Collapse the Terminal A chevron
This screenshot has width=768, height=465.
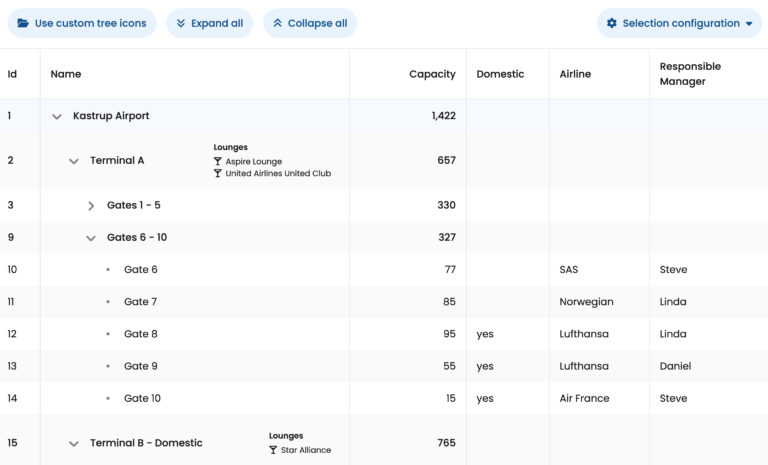[74, 161]
